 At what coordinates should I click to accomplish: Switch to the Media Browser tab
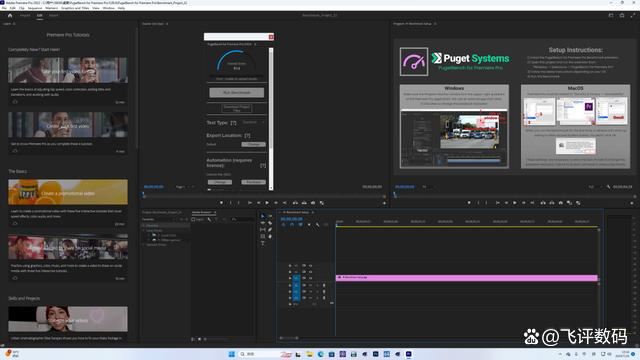(x=202, y=213)
